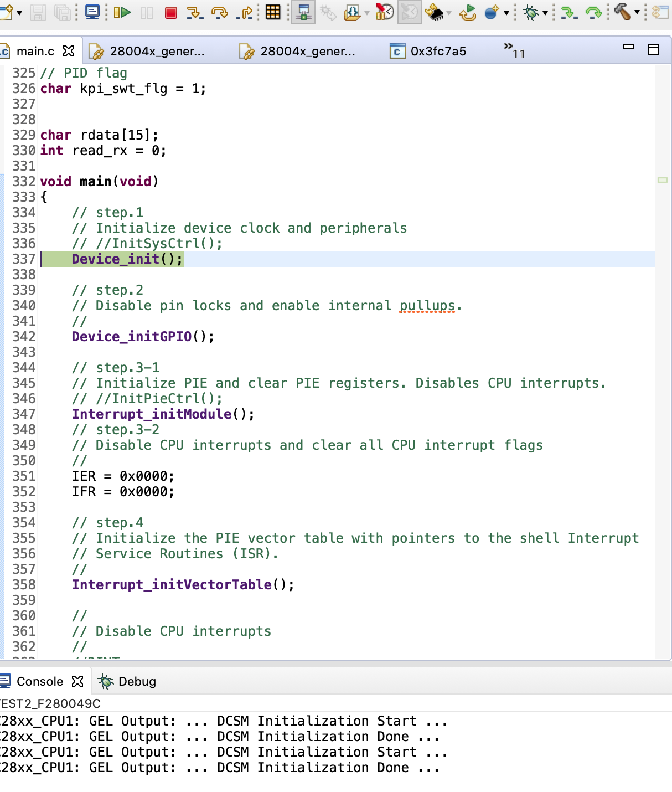The width and height of the screenshot is (672, 792).
Task: Click the IFR = 0x0000; statement
Action: tap(123, 491)
